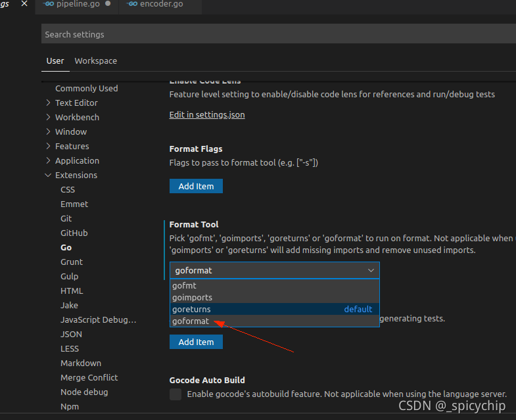The image size is (516, 420).
Task: Select Grunt extension settings
Action: 72,262
